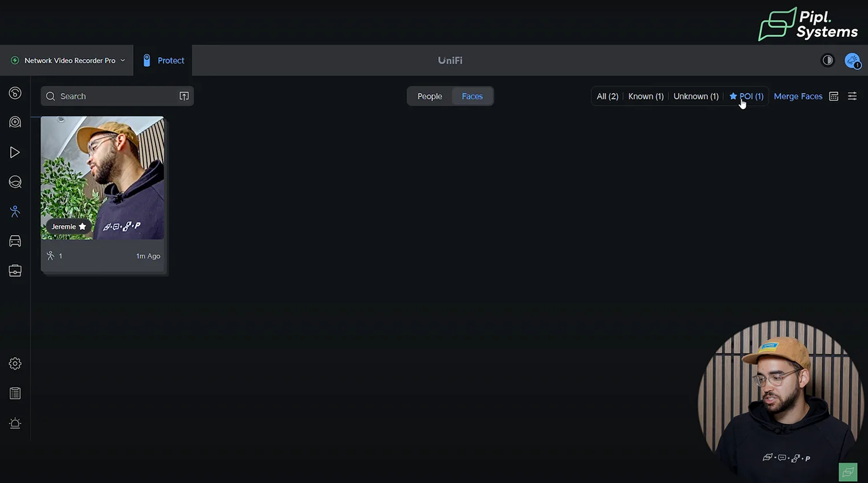
Task: Open the vehicles car icon in sidebar
Action: (x=15, y=241)
